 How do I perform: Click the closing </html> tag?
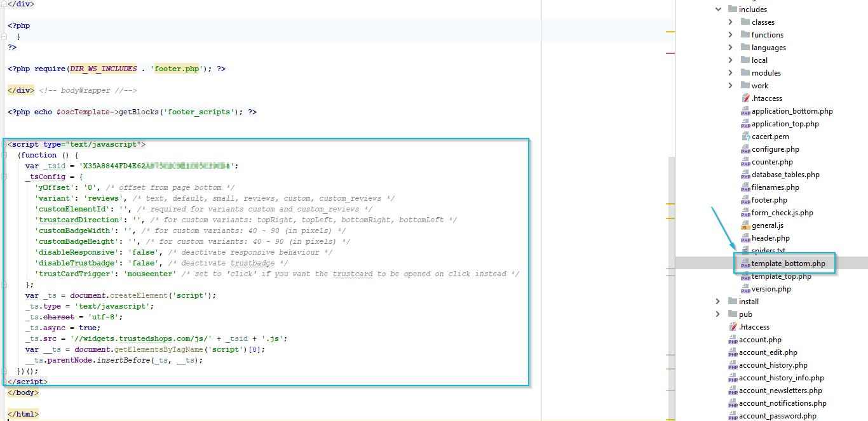[x=23, y=414]
